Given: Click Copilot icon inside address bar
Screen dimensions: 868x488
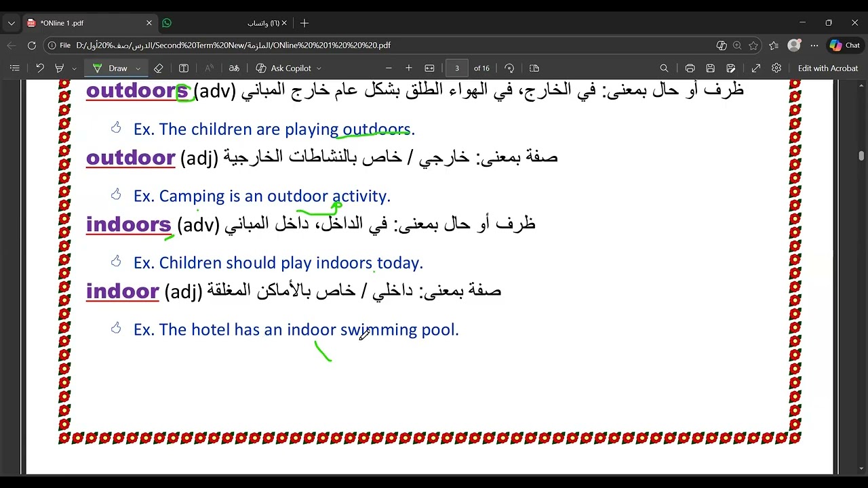Looking at the screenshot, I should pos(722,45).
